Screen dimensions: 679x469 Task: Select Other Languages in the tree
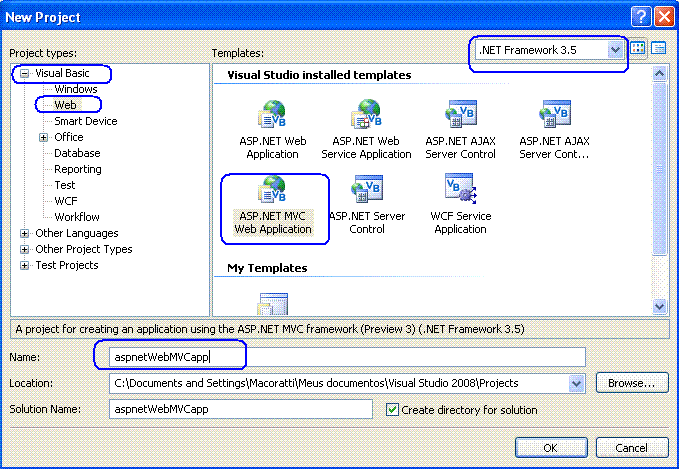pos(77,233)
